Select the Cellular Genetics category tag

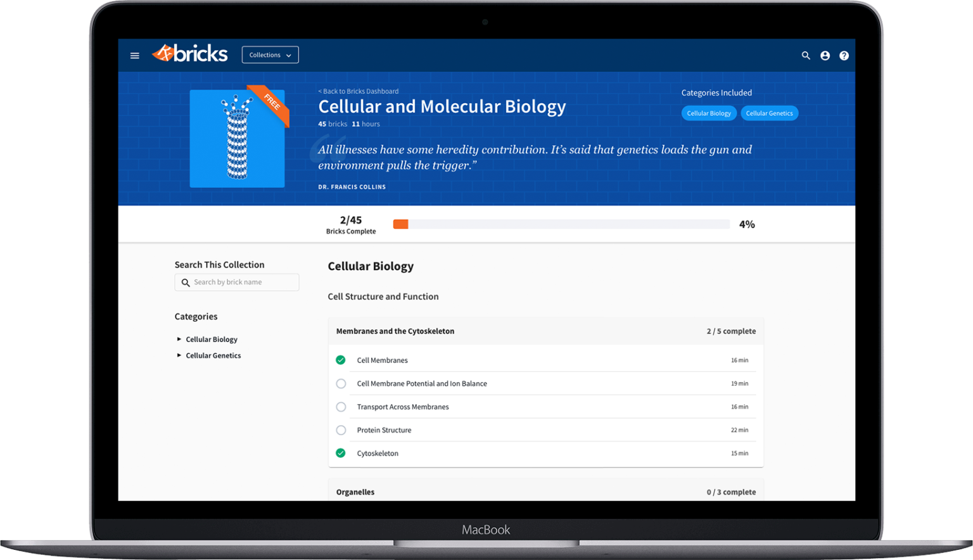[x=769, y=113]
